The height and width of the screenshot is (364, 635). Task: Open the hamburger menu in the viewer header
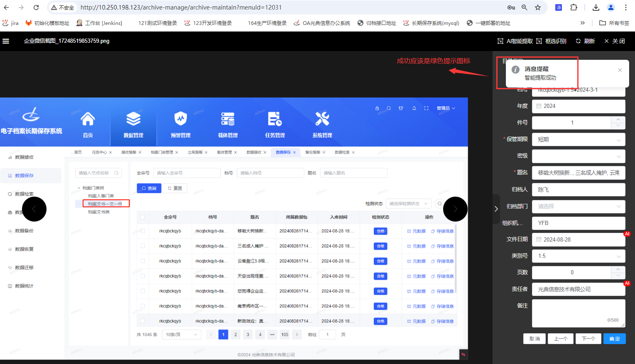click(6, 41)
